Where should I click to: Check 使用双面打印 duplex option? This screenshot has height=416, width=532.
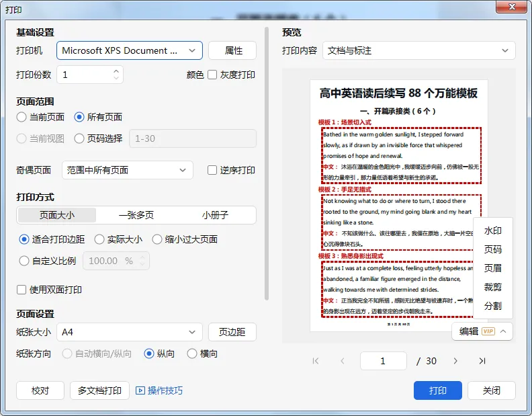tap(21, 290)
